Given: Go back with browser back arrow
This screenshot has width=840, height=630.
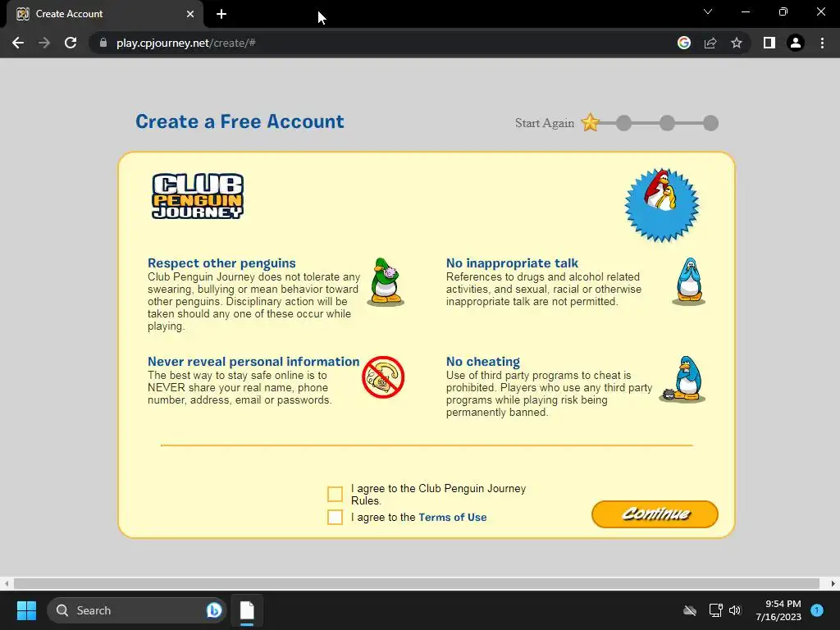Looking at the screenshot, I should 18,43.
